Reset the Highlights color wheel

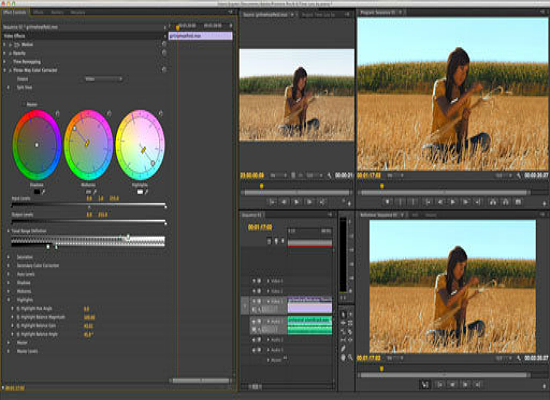[x=161, y=113]
